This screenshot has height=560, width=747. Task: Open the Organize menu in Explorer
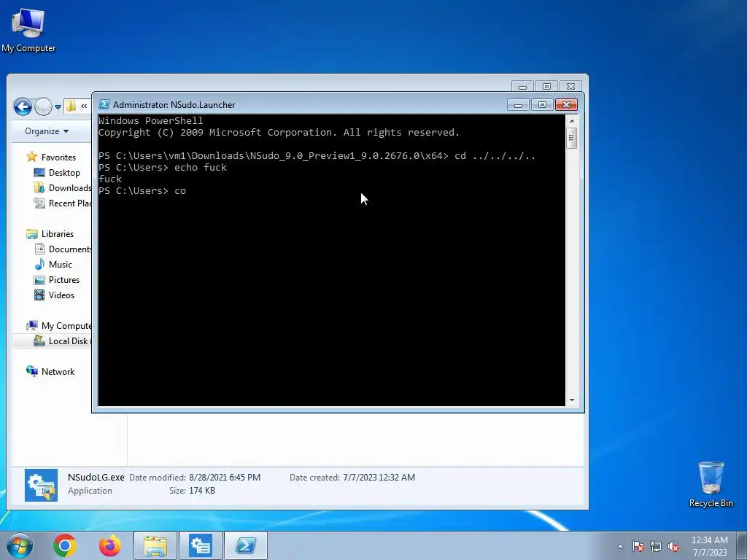pyautogui.click(x=47, y=131)
